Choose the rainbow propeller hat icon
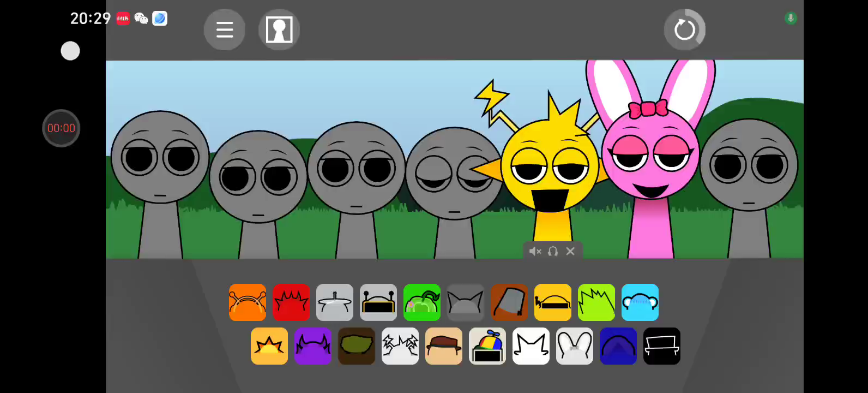This screenshot has height=393, width=868. pos(487,346)
